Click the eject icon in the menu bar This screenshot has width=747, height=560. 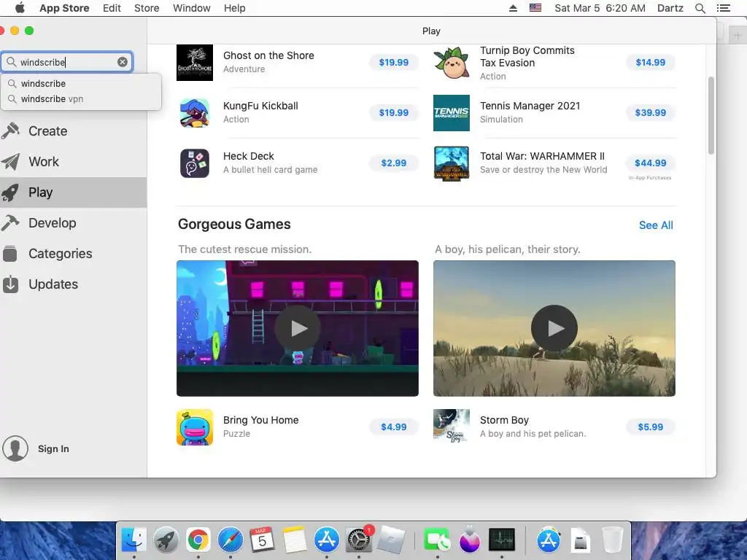513,8
